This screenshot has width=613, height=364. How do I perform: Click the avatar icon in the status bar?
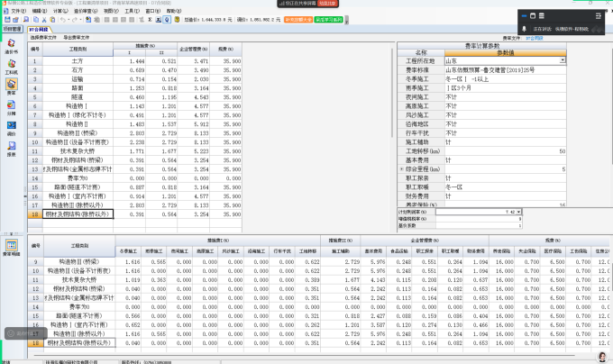point(602,357)
